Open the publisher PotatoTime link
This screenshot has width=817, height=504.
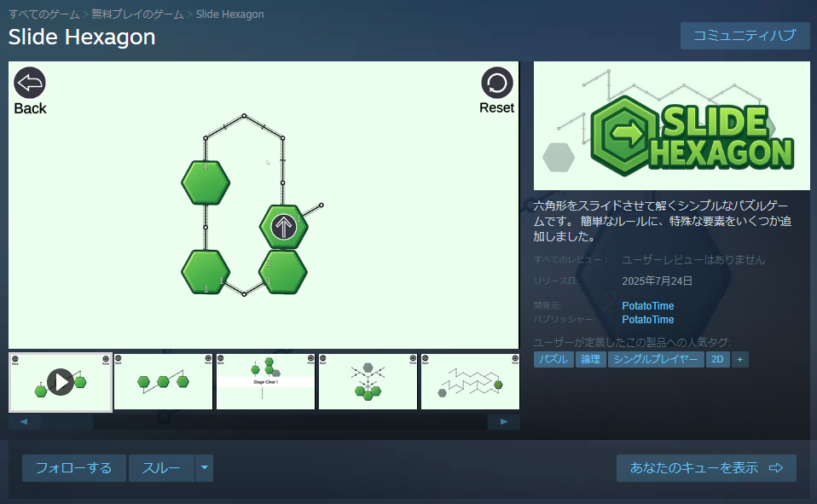pyautogui.click(x=647, y=320)
